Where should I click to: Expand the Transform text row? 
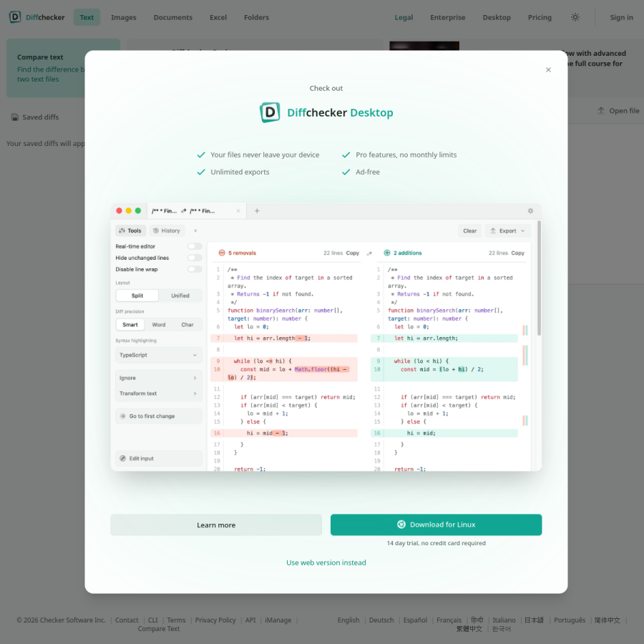click(x=159, y=394)
